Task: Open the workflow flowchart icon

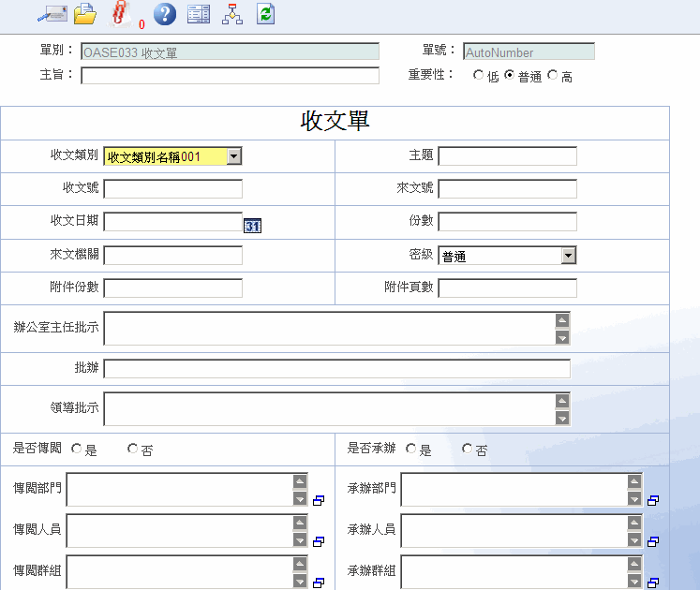Action: pyautogui.click(x=231, y=14)
